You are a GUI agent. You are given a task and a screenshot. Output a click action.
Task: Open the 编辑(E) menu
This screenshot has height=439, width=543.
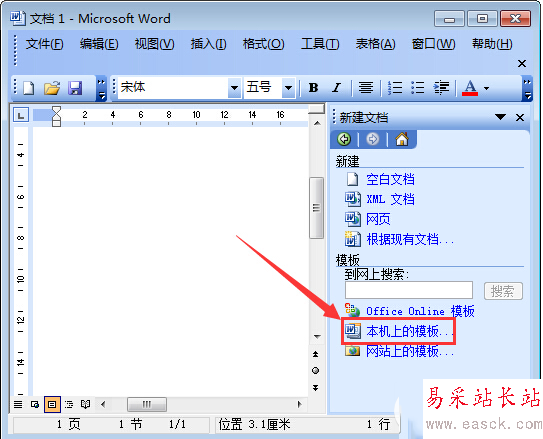(x=99, y=44)
